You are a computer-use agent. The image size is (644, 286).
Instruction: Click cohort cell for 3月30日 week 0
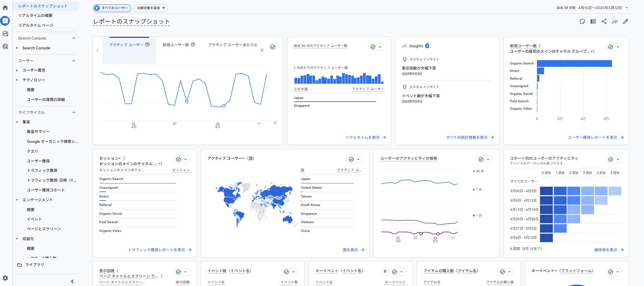[546, 191]
